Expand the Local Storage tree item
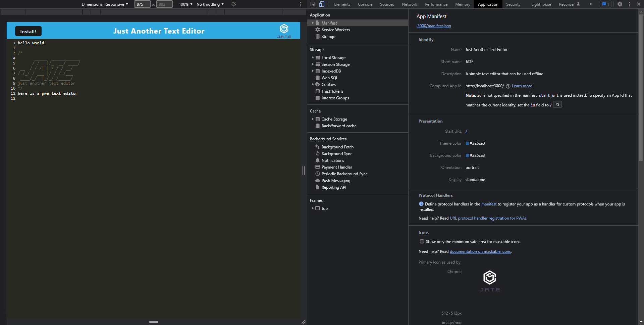This screenshot has width=644, height=325. pos(313,57)
